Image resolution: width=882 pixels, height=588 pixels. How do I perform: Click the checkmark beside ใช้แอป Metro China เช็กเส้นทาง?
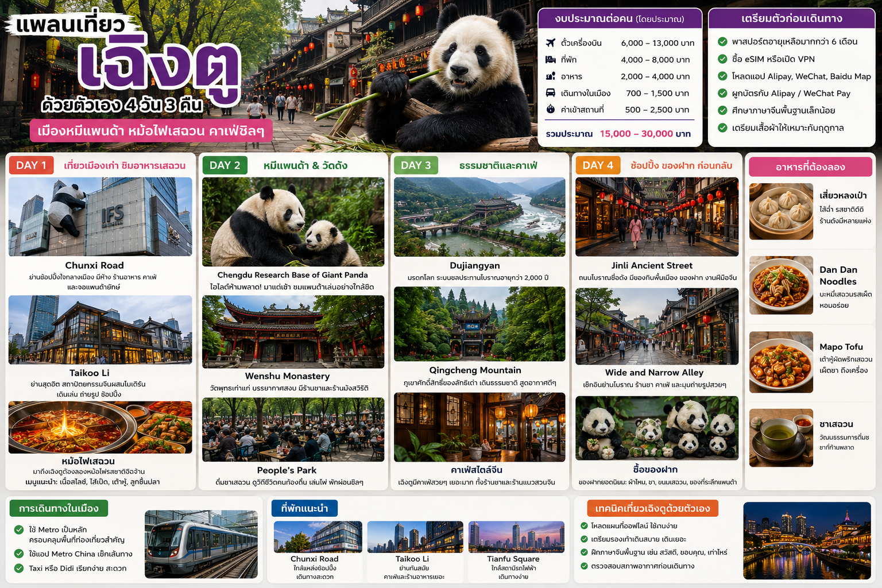(x=19, y=554)
